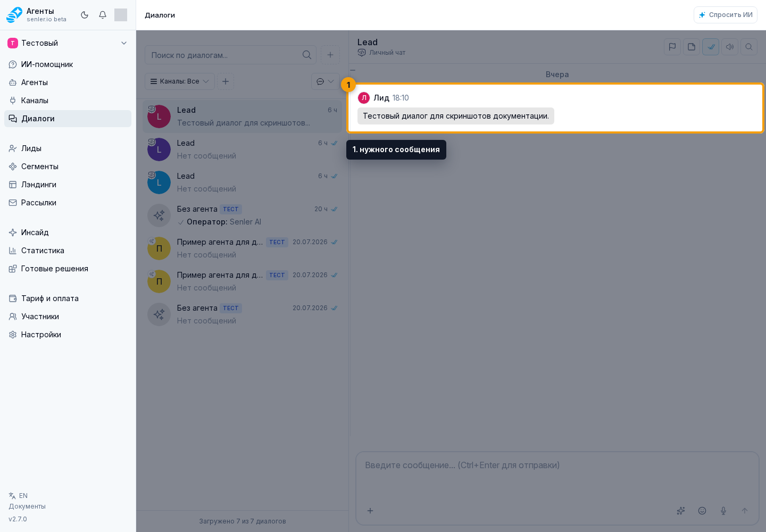The image size is (766, 532).
Task: Open the Документы link
Action: pos(27,506)
